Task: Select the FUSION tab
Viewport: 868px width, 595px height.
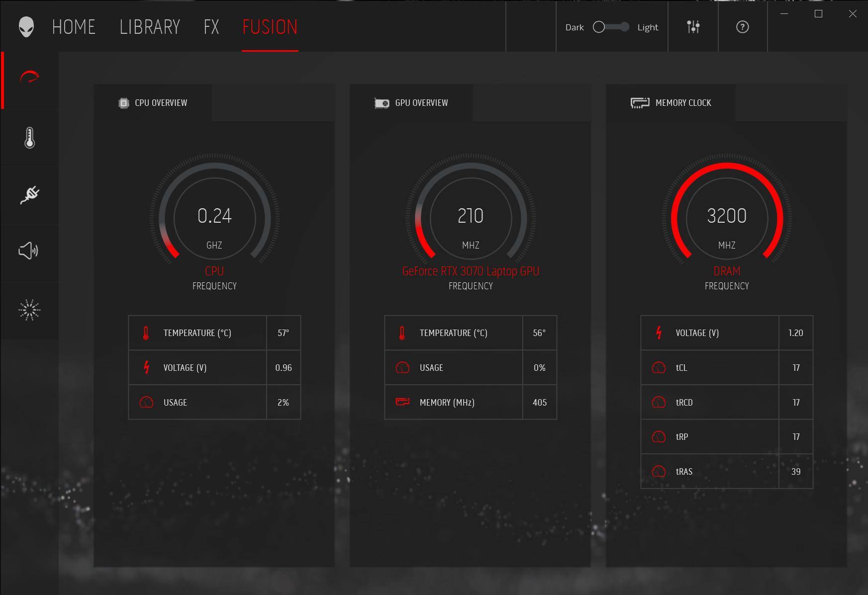Action: coord(270,27)
